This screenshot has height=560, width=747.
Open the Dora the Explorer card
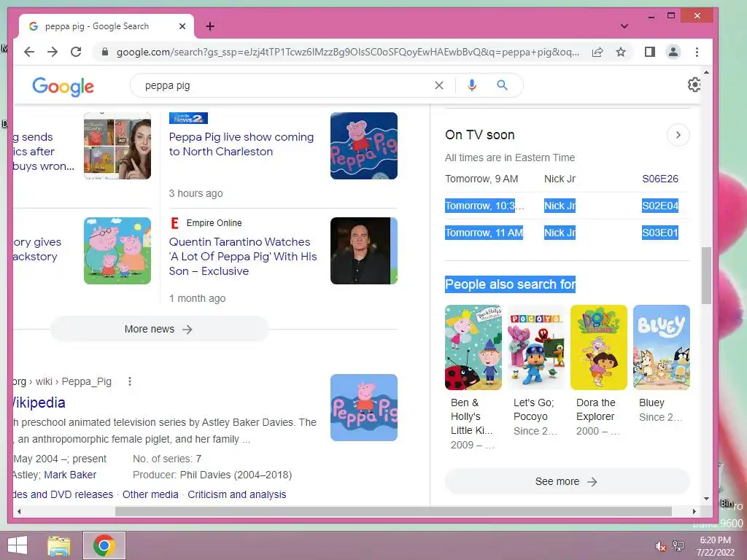pyautogui.click(x=599, y=370)
